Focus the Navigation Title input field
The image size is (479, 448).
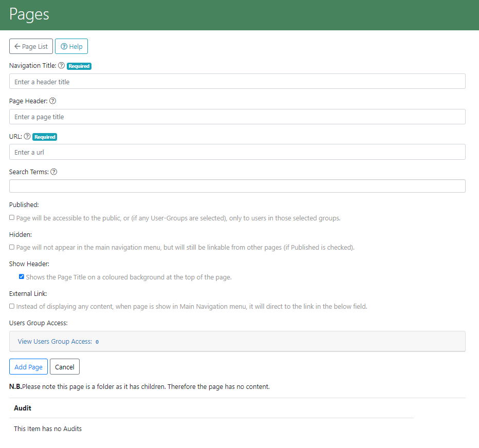(237, 81)
